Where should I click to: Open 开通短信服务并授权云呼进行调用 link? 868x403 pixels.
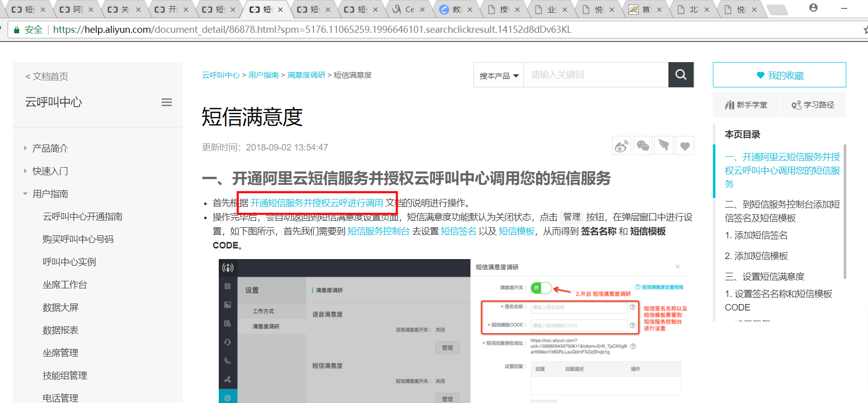(317, 203)
